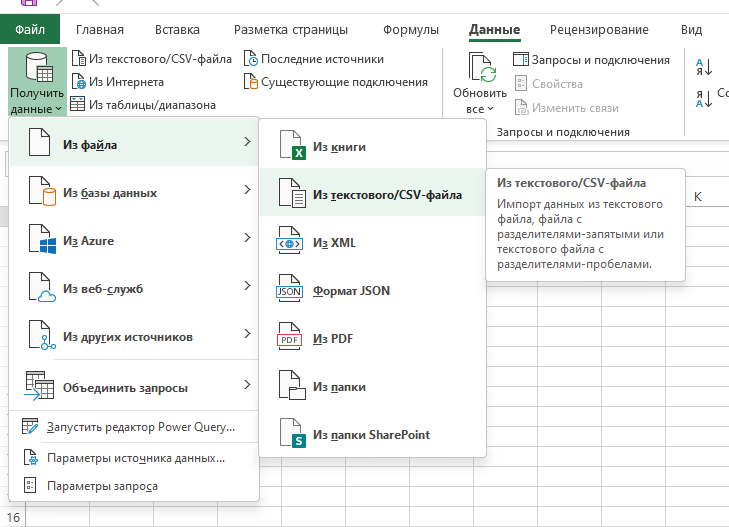Switch to the Формулы tab
This screenshot has width=729, height=527.
tap(411, 30)
